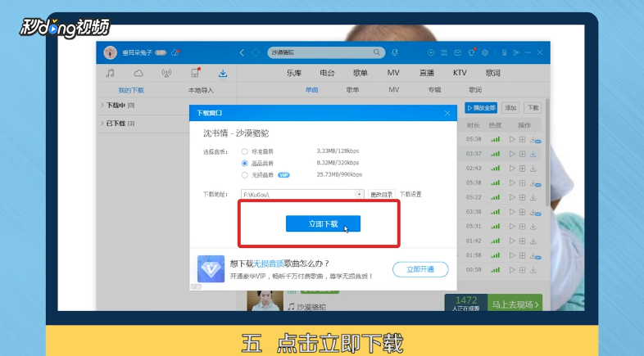The image size is (644, 356).
Task: Open the 下载设置 link
Action: click(x=410, y=194)
